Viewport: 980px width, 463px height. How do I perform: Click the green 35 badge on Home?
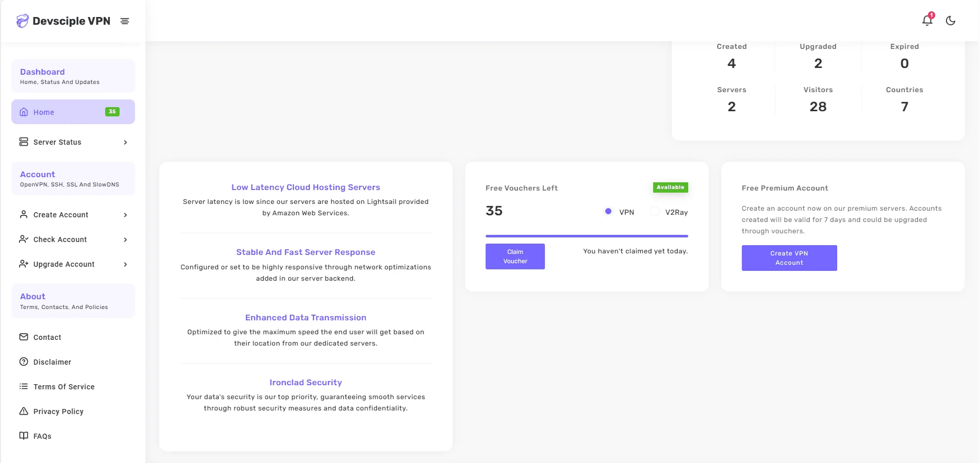(x=112, y=112)
